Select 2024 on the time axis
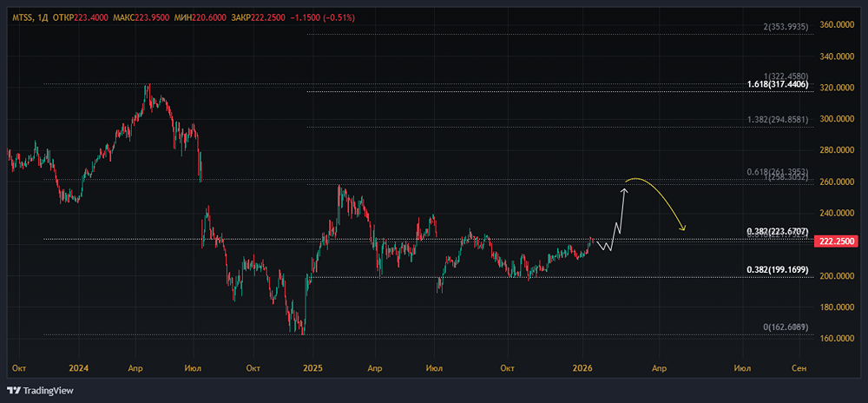This screenshot has height=403, width=868. 78,368
